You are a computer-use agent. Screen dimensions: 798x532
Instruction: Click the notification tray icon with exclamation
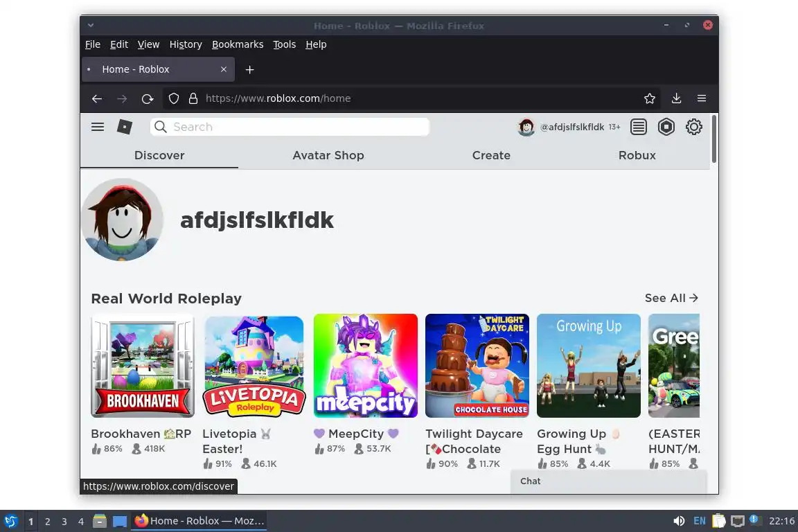click(x=754, y=520)
